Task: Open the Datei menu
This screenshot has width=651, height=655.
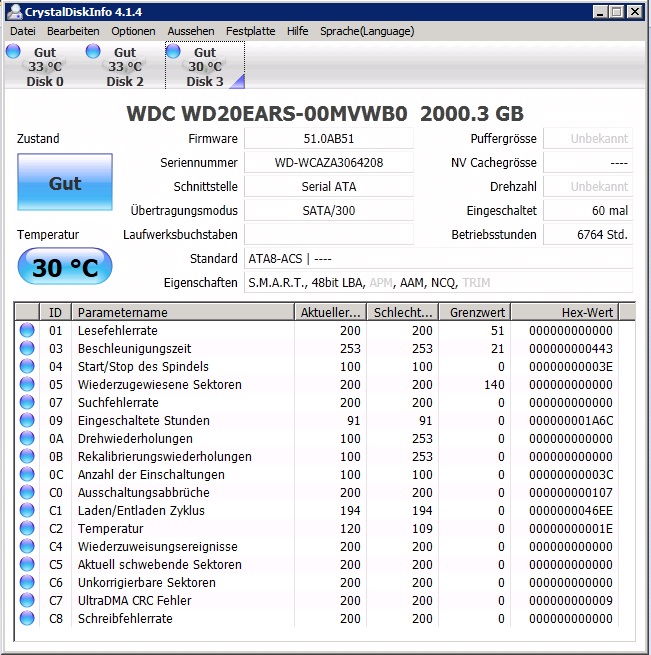Action: click(x=23, y=31)
